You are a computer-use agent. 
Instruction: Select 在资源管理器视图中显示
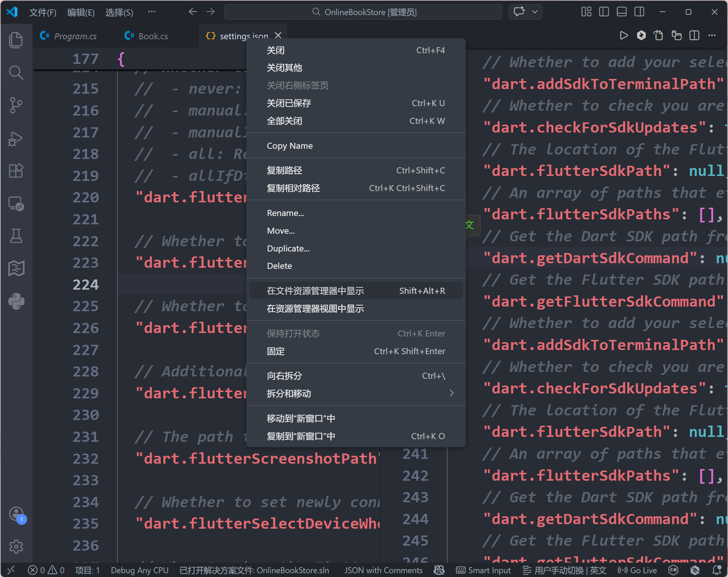(356, 309)
